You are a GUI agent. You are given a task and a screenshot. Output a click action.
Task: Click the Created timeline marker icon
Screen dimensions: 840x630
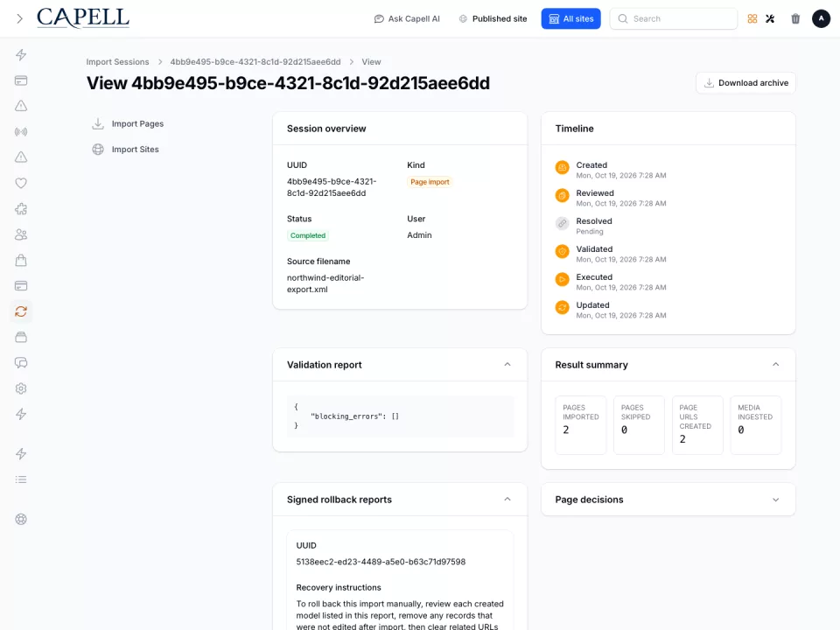tap(562, 168)
